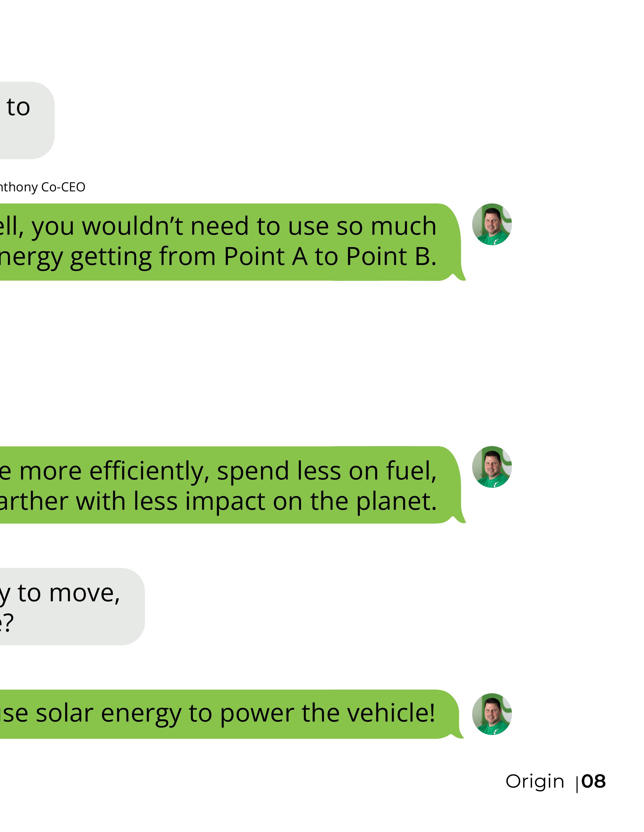Click the gray bubble containing "to move,"
The height and width of the screenshot is (832, 644).
point(72,607)
